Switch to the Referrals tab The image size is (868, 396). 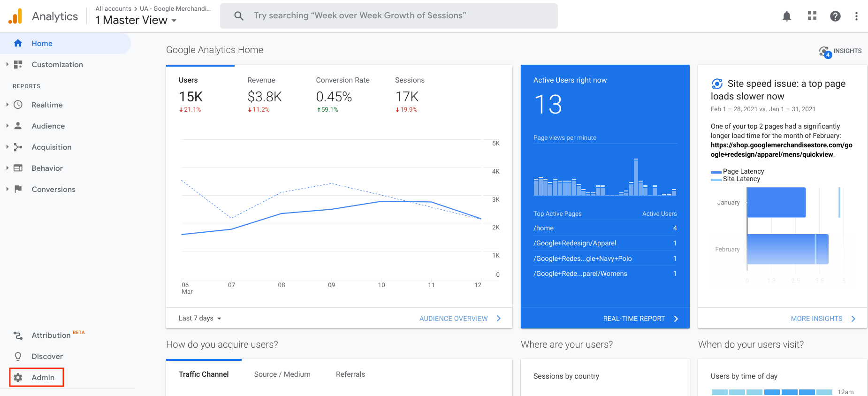[350, 374]
